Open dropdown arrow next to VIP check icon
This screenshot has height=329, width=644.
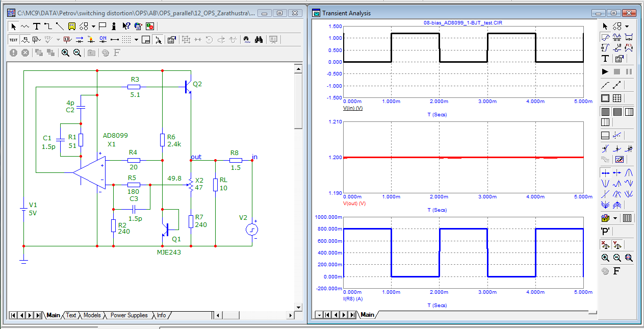[x=58, y=40]
